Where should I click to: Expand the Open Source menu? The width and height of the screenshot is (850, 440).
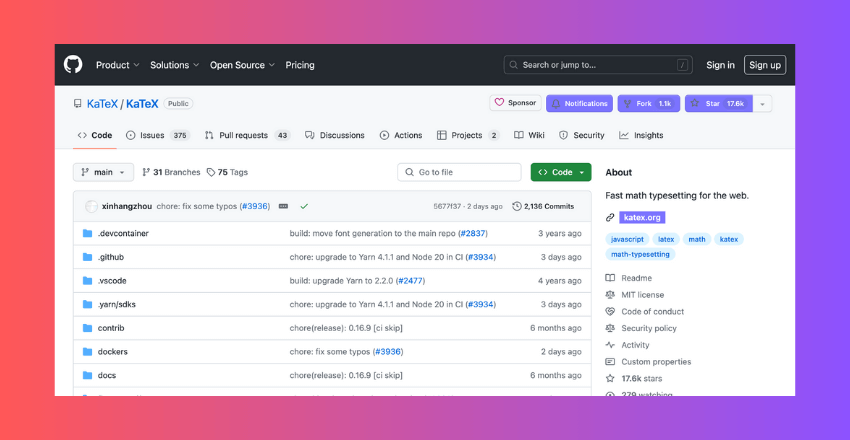coord(242,65)
